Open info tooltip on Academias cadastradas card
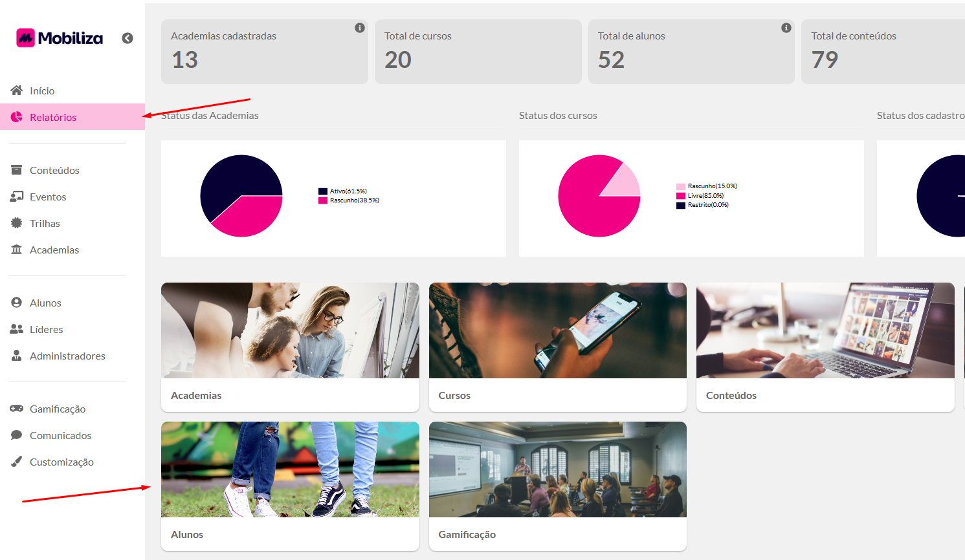The height and width of the screenshot is (560, 965). coord(360,28)
